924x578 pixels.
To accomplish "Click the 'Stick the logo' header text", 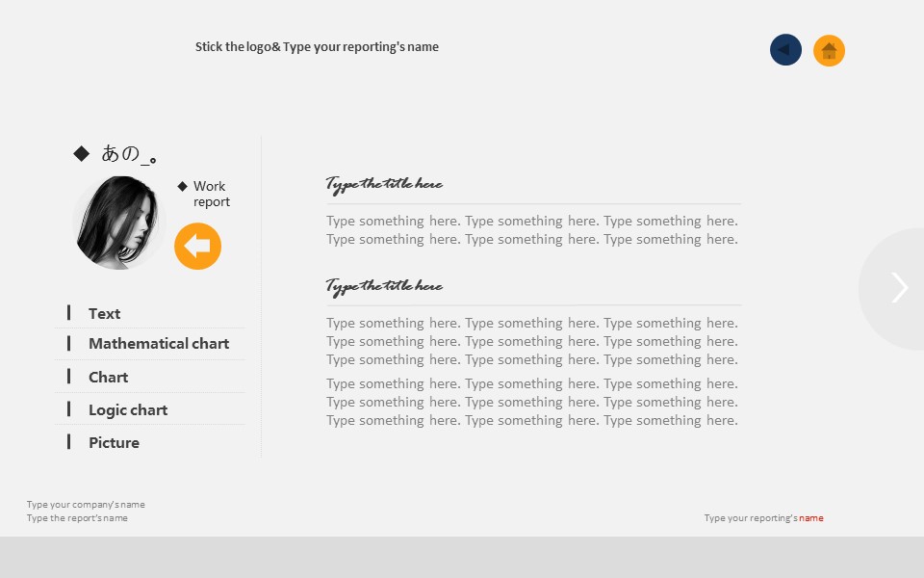I will pyautogui.click(x=317, y=47).
